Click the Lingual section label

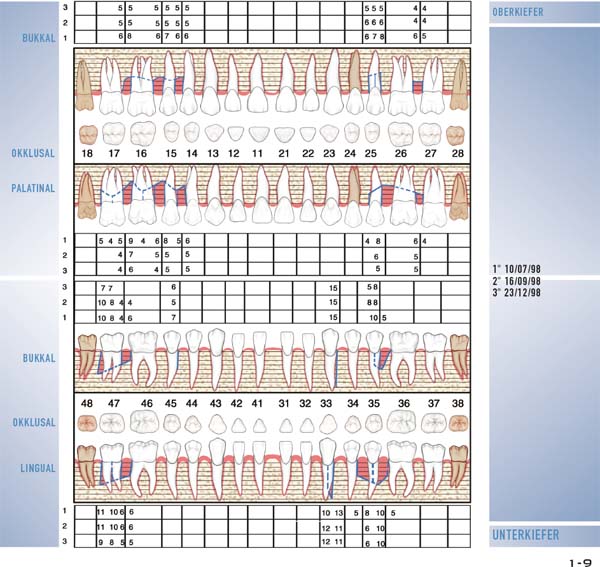(37, 468)
